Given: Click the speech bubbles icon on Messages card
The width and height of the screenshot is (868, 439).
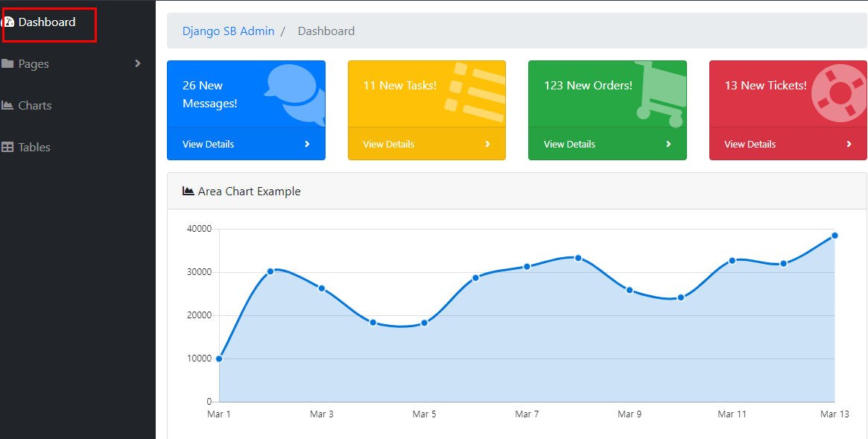Looking at the screenshot, I should point(294,95).
